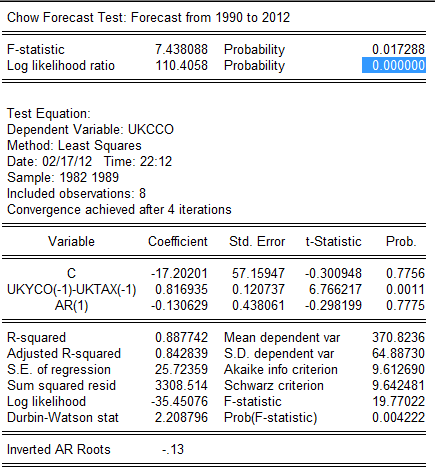The width and height of the screenshot is (435, 474).
Task: Click the Prob(F-statistic) value 0.004222
Action: (398, 417)
